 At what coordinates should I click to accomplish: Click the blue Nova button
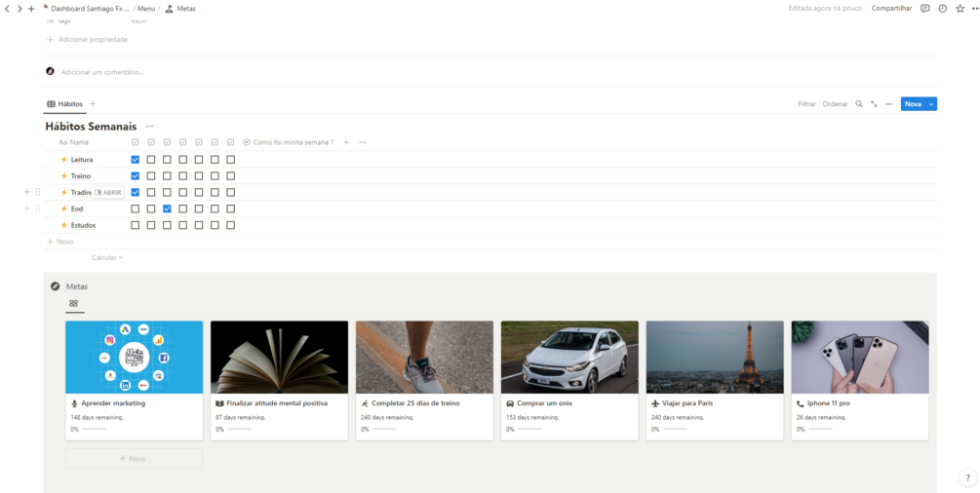point(913,103)
